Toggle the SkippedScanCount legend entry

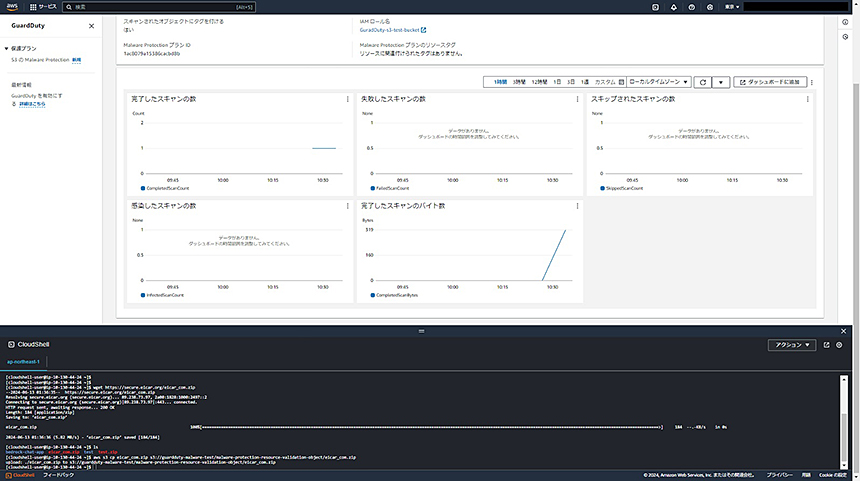tap(621, 188)
